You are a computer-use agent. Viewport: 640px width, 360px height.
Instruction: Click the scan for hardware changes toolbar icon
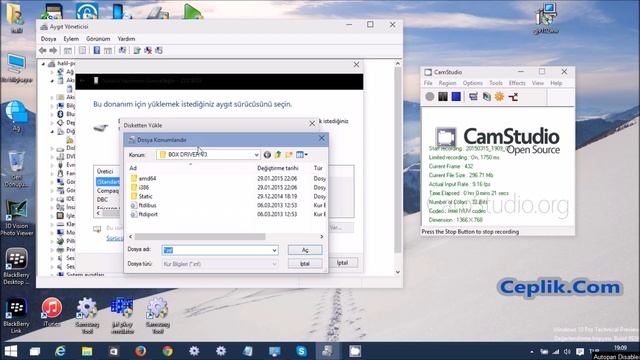[x=122, y=51]
